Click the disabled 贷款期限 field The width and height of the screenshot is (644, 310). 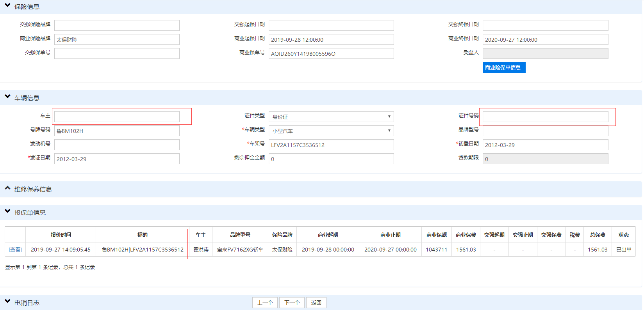coord(546,159)
